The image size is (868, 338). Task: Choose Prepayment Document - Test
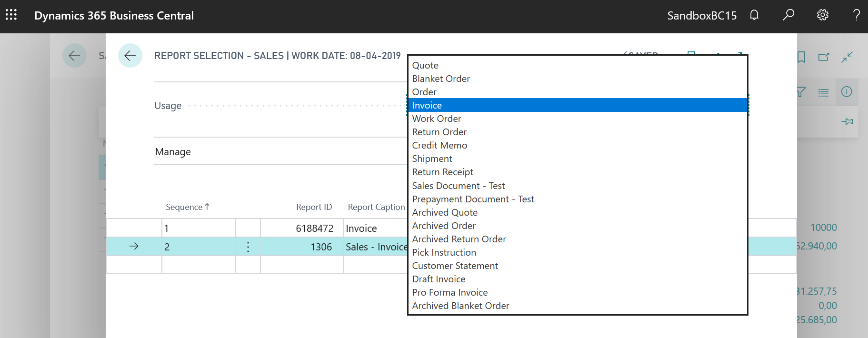578,199
